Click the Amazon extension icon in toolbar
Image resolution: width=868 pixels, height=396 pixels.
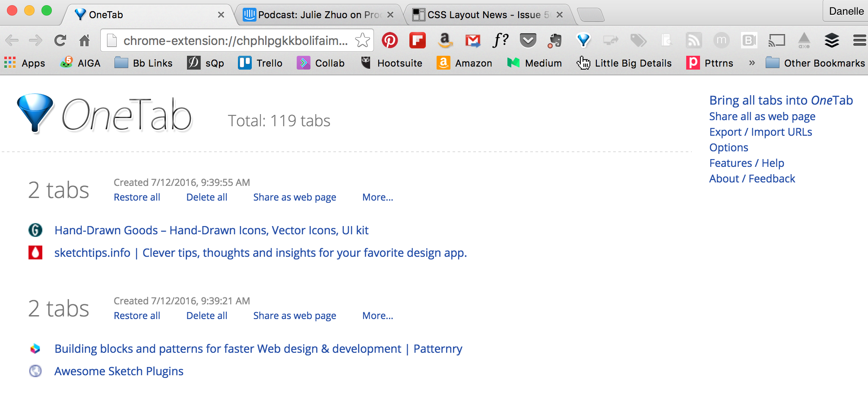[x=445, y=41]
